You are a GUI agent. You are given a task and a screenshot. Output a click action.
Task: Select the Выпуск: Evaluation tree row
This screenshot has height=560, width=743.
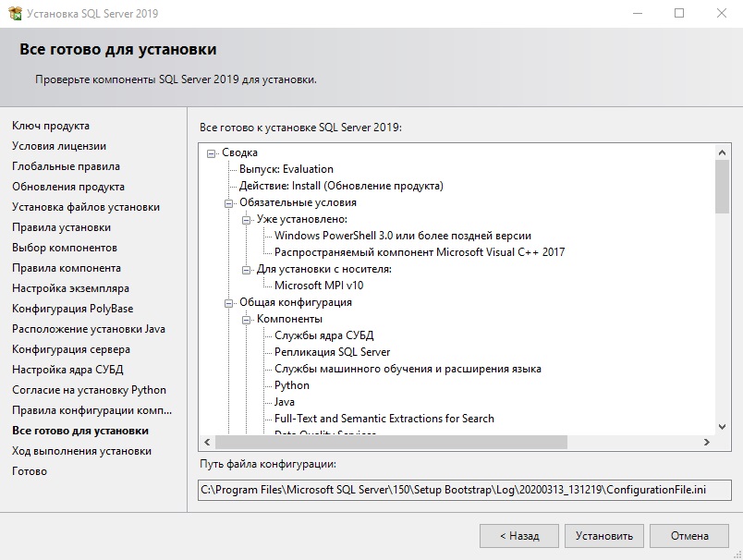(x=286, y=169)
